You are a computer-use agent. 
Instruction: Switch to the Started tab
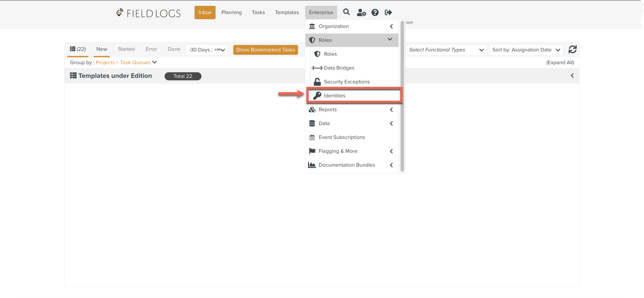click(126, 49)
